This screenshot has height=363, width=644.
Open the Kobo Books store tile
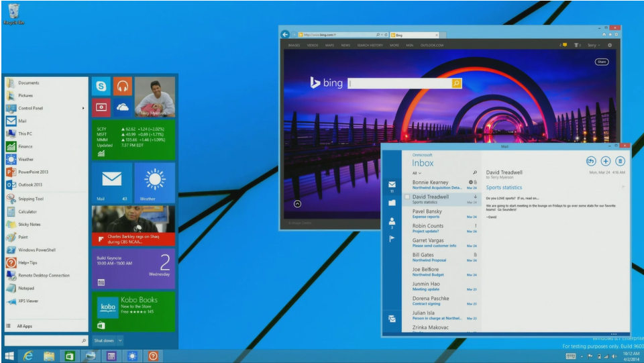pyautogui.click(x=133, y=311)
